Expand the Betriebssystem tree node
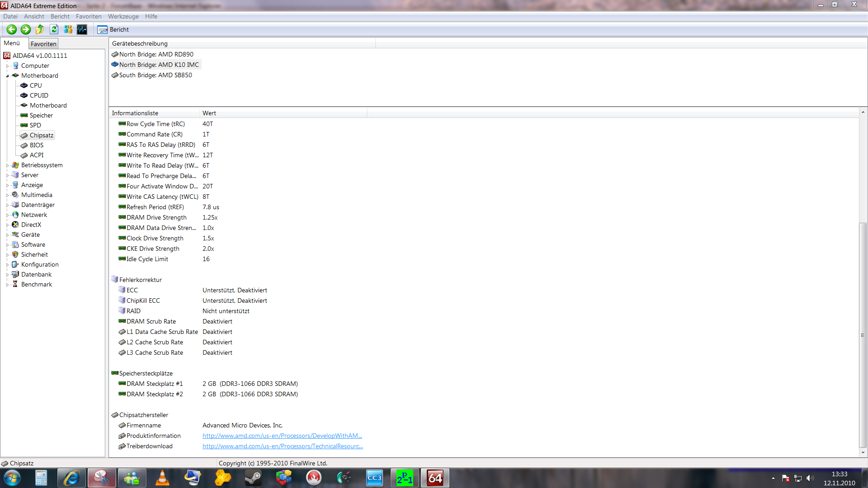Viewport: 868px width, 488px height. point(7,165)
